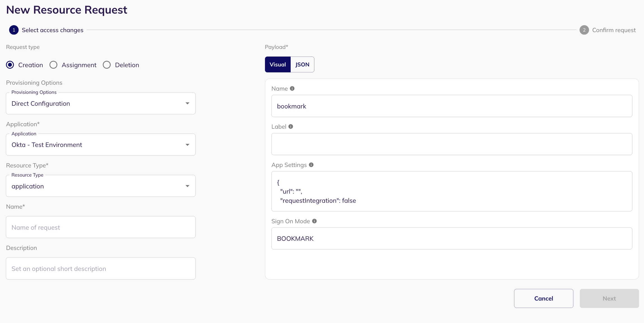The width and height of the screenshot is (644, 323).
Task: Open Provisioning Options dropdown
Action: 101,103
